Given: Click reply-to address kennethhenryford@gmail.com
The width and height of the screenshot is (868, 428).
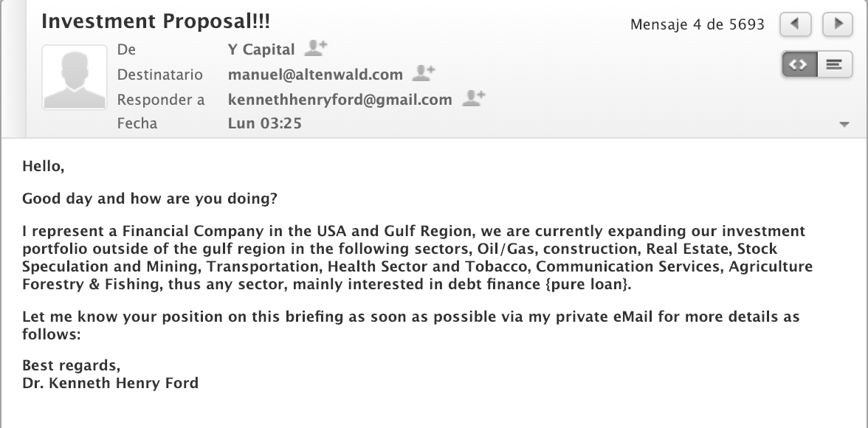Looking at the screenshot, I should pos(340,100).
